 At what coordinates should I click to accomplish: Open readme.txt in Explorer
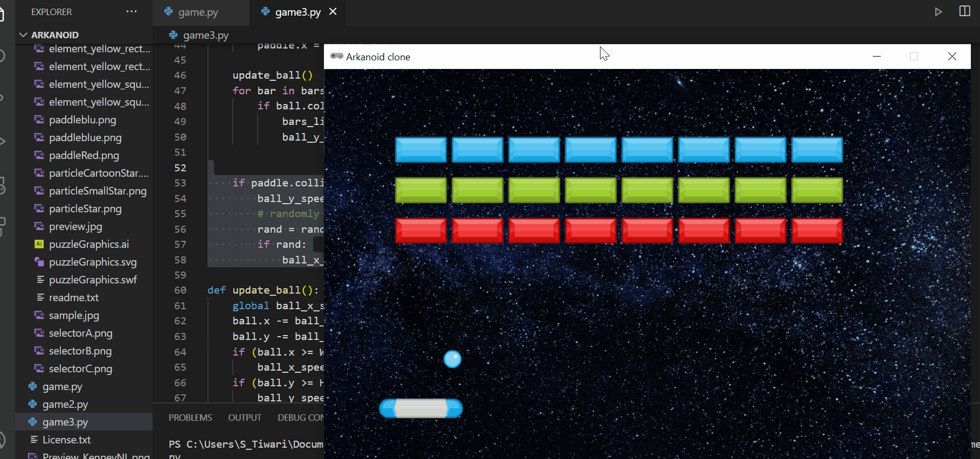coord(74,297)
